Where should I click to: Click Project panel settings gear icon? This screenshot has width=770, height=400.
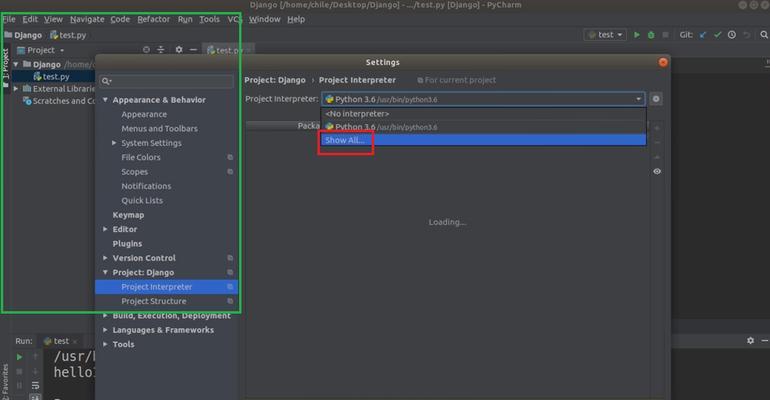[x=179, y=50]
